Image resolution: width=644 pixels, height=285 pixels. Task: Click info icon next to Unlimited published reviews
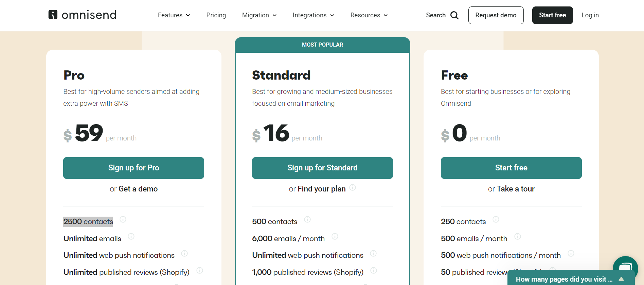200,271
